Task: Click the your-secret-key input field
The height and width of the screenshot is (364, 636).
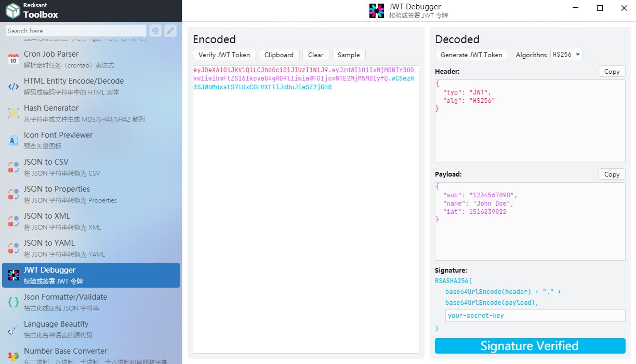Action: (535, 316)
